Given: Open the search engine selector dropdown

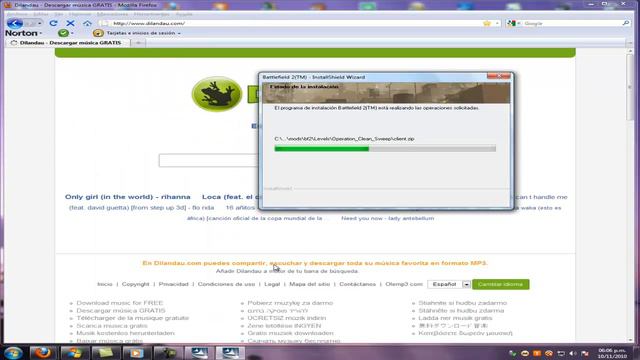Looking at the screenshot, I should (518, 23).
